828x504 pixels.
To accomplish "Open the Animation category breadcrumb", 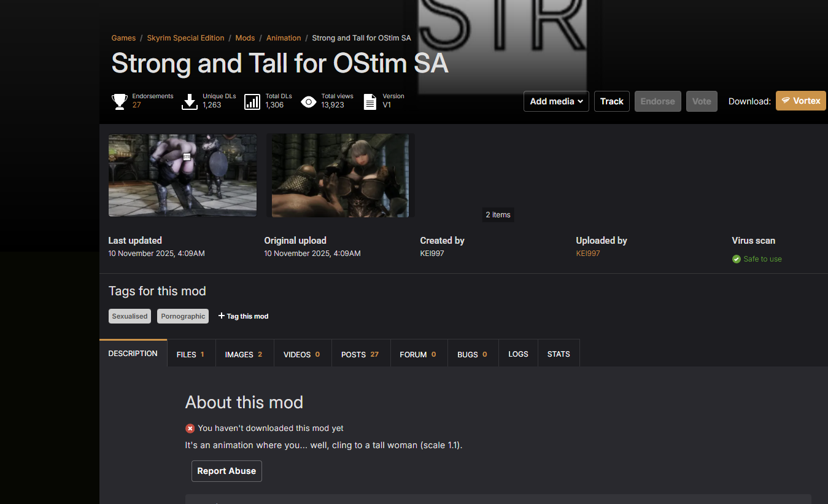I will 284,38.
